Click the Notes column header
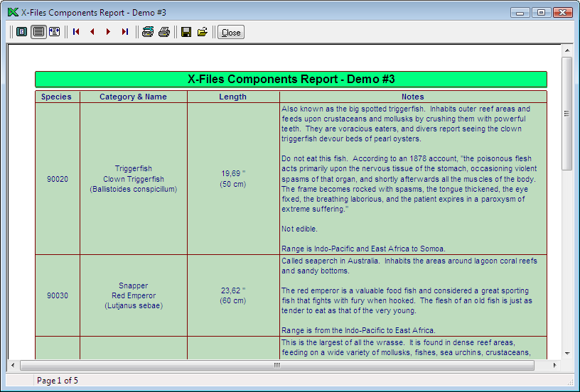 (x=412, y=97)
